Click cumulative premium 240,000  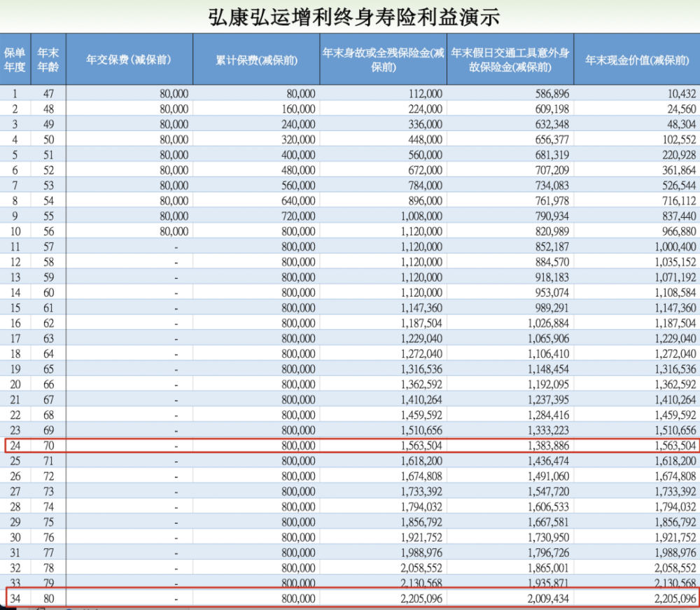tap(298, 124)
